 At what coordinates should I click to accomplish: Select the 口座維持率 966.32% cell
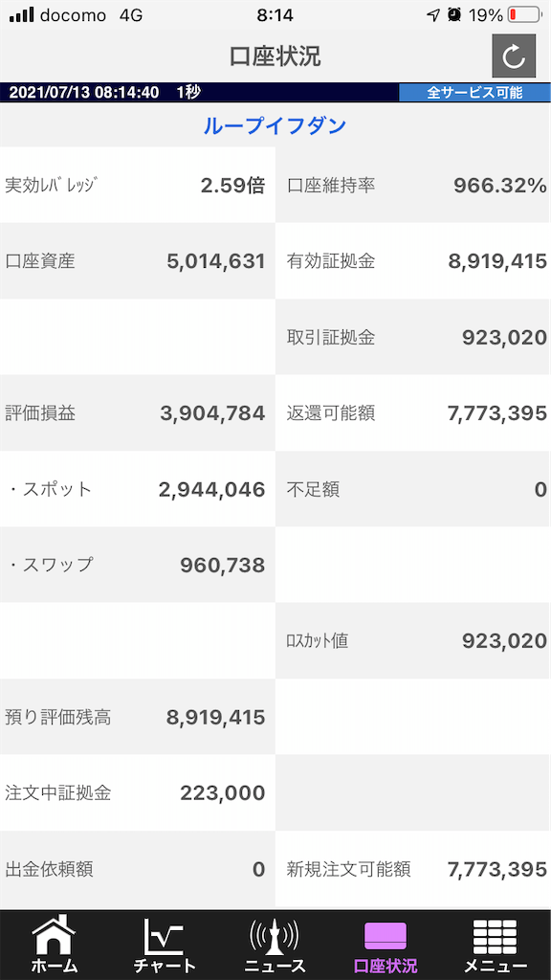[x=413, y=185]
